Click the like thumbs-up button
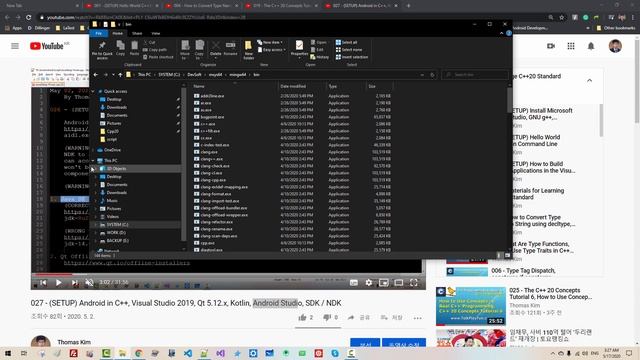Viewport: 640px width, 360px height. (302, 318)
